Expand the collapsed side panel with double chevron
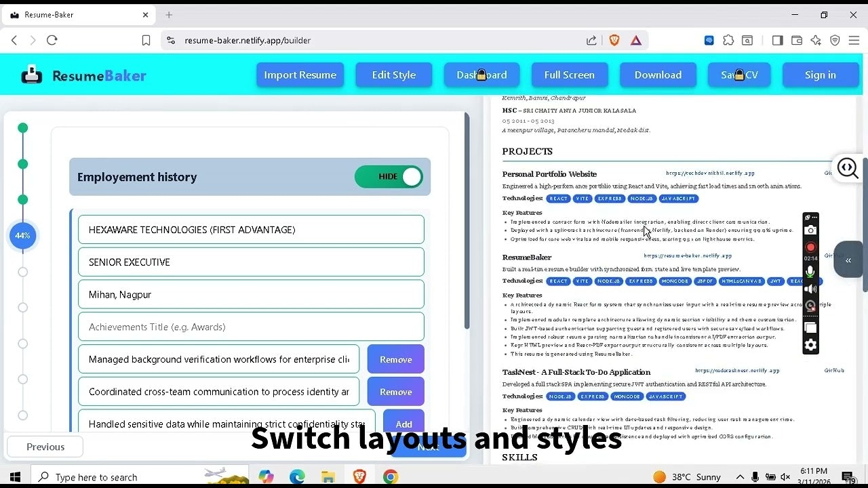Screen dimensions: 868x488 click(848, 260)
